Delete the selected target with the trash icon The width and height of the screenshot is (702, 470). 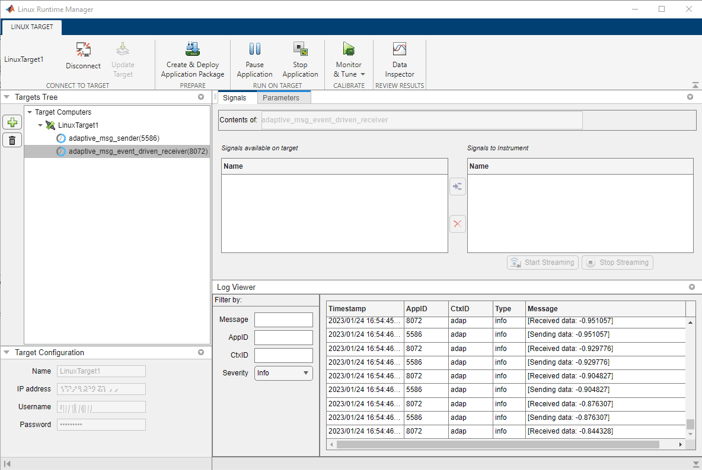click(x=12, y=140)
